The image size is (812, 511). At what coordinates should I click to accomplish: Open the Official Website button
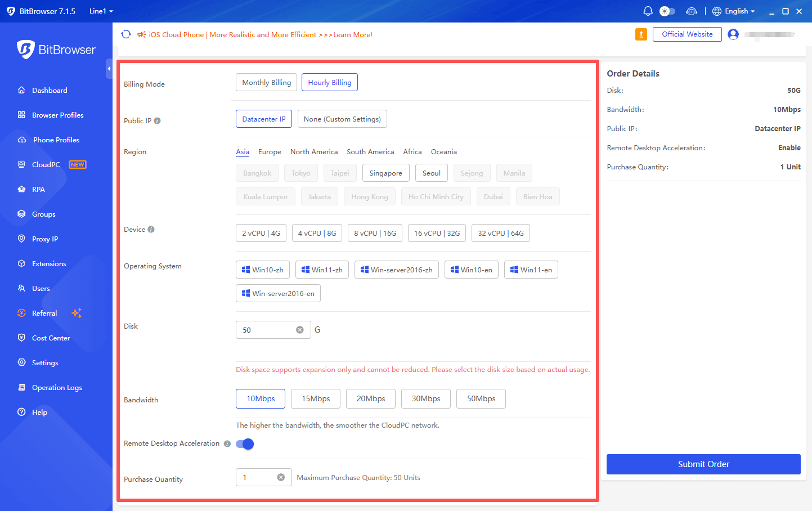coord(687,34)
